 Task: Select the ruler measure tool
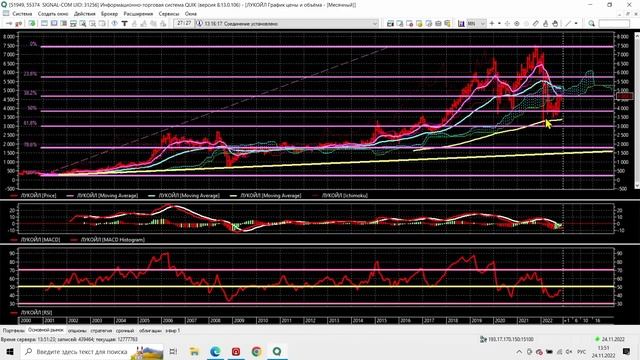536,24
